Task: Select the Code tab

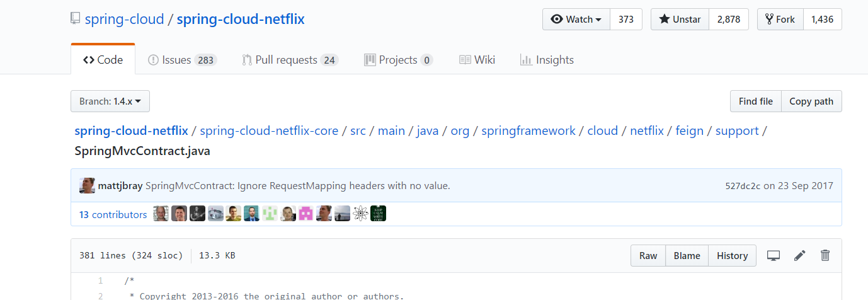Action: point(103,60)
